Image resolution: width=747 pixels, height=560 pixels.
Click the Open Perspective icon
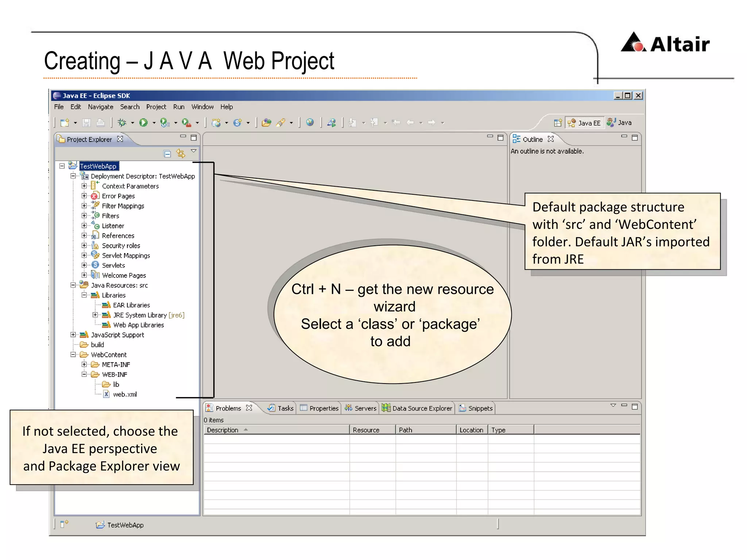pyautogui.click(x=558, y=123)
